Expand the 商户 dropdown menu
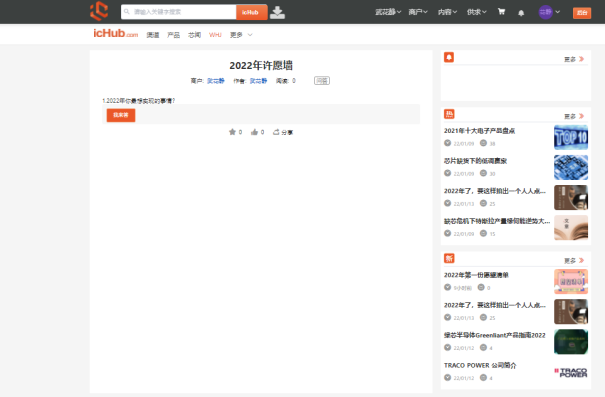Screen dimensions: 605x397 [418, 12]
